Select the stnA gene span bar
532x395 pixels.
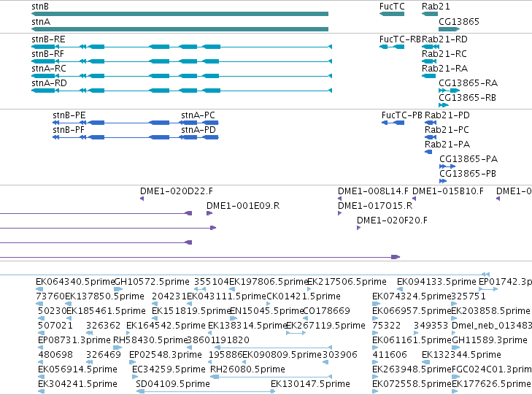coord(180,29)
